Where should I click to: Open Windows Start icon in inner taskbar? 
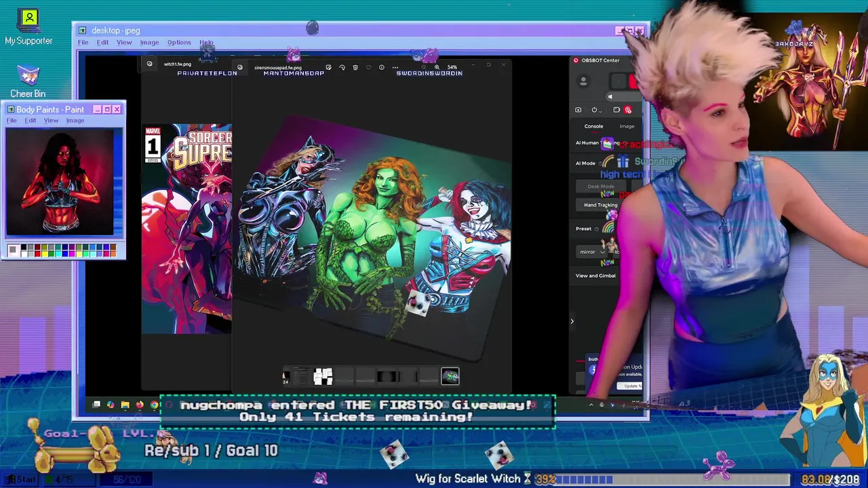96,405
